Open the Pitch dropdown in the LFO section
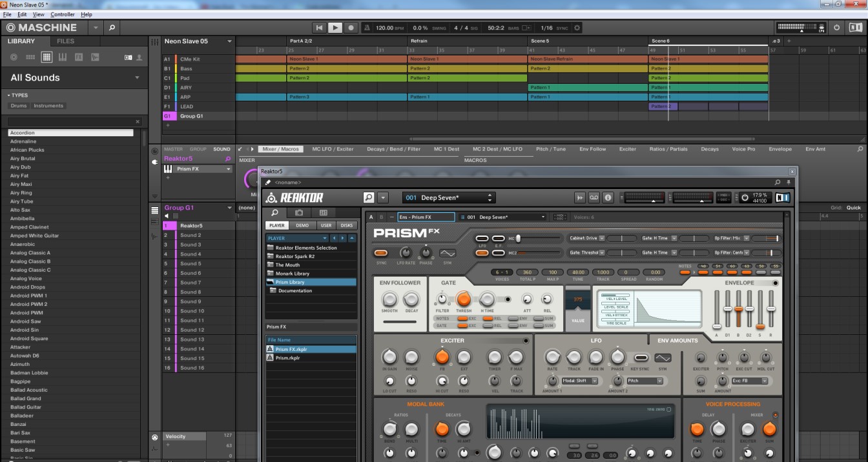Viewport: 868px width, 462px height. (660, 381)
